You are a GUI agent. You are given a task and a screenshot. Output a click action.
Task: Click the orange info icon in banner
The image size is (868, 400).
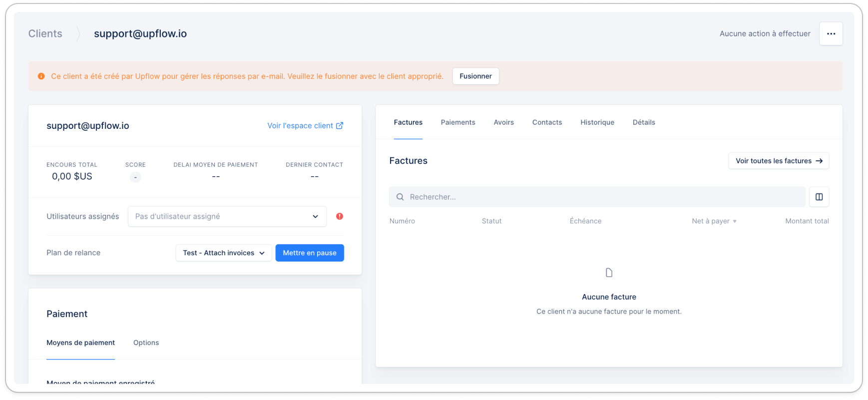click(41, 76)
